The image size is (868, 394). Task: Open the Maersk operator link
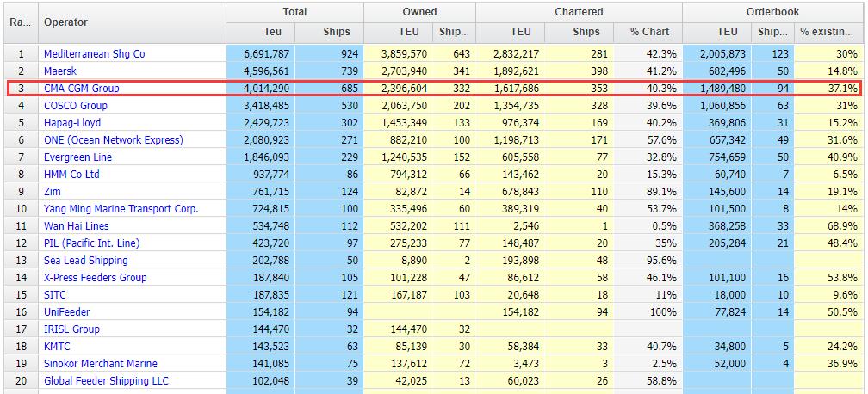pos(60,71)
